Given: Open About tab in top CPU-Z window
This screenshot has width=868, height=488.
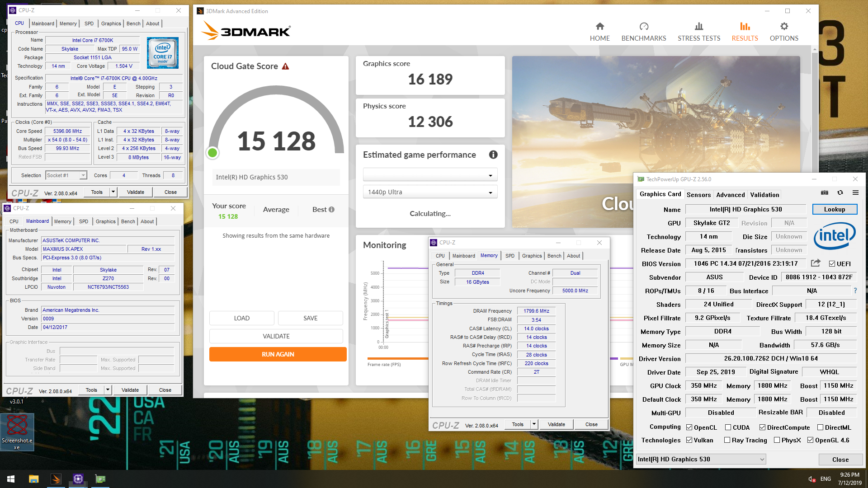Looking at the screenshot, I should tap(152, 23).
